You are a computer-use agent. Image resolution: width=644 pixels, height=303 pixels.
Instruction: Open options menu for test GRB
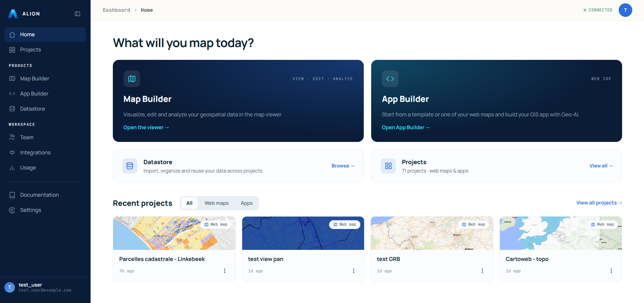(482, 271)
